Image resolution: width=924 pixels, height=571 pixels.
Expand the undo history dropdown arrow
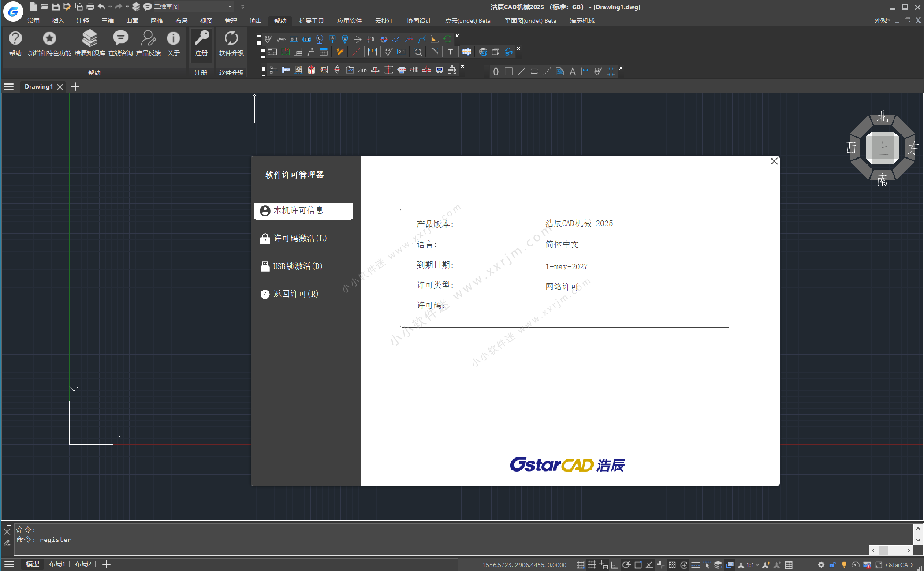point(110,7)
